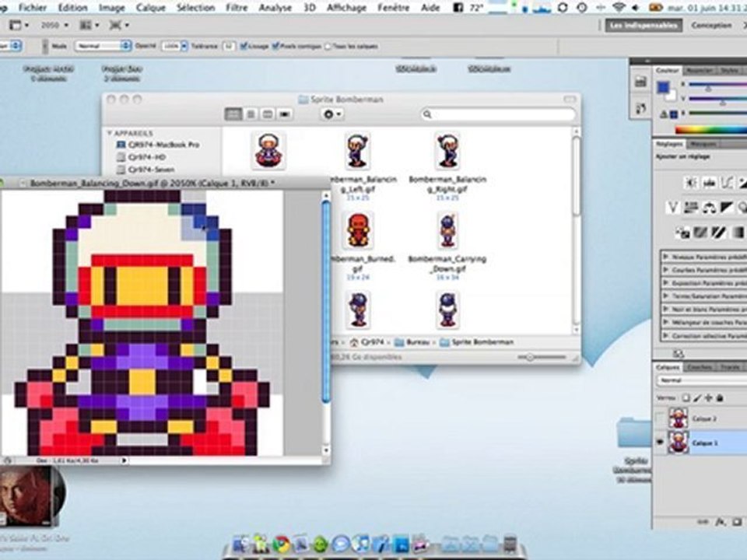Select the Les indispensables workspace button
747x560 pixels.
[644, 25]
